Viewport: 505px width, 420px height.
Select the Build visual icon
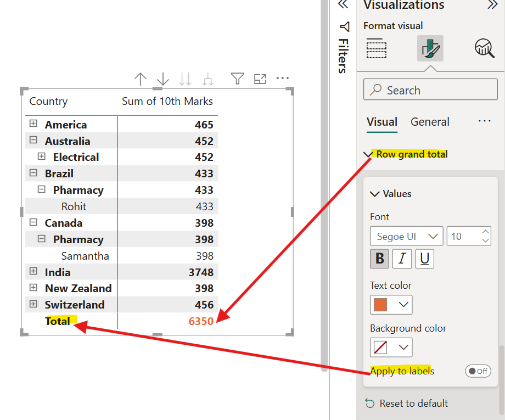(x=377, y=49)
